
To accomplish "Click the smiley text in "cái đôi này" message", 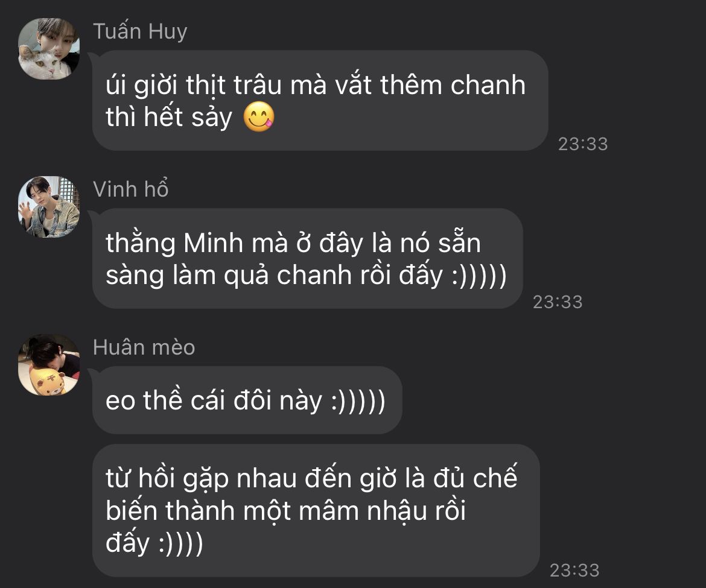I will (358, 400).
